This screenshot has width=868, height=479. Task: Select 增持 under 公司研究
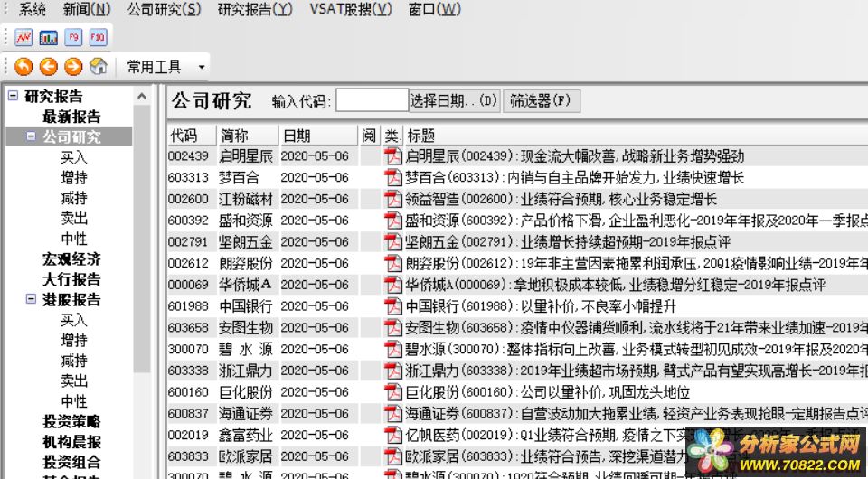[x=73, y=177]
